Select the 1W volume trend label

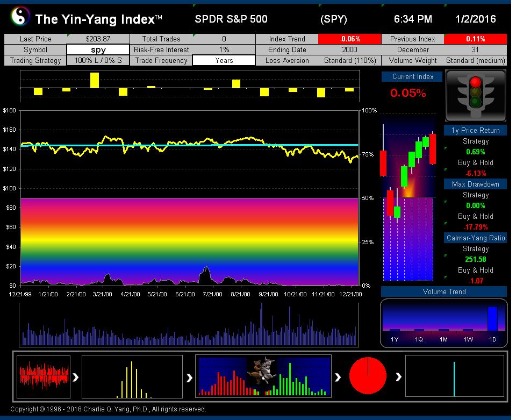[468, 339]
